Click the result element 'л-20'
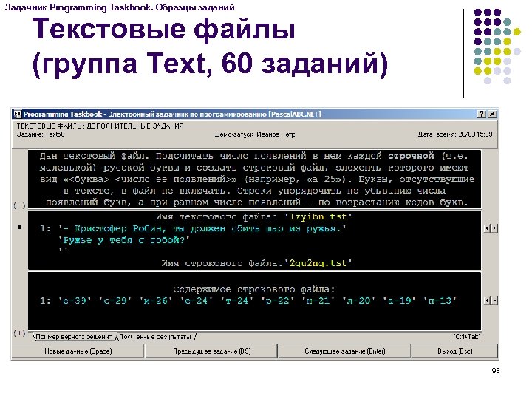 pyautogui.click(x=358, y=301)
